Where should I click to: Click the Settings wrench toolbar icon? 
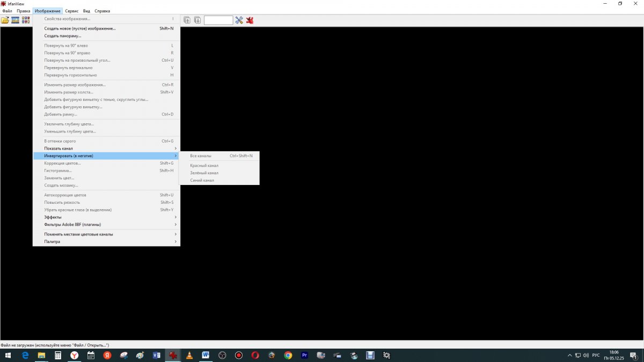click(x=239, y=20)
